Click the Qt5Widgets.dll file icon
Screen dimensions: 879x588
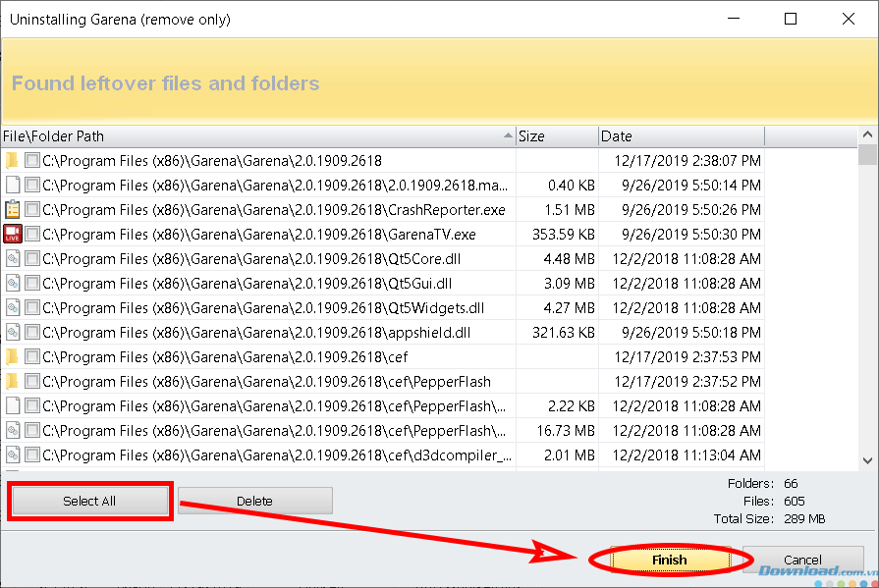[x=12, y=307]
